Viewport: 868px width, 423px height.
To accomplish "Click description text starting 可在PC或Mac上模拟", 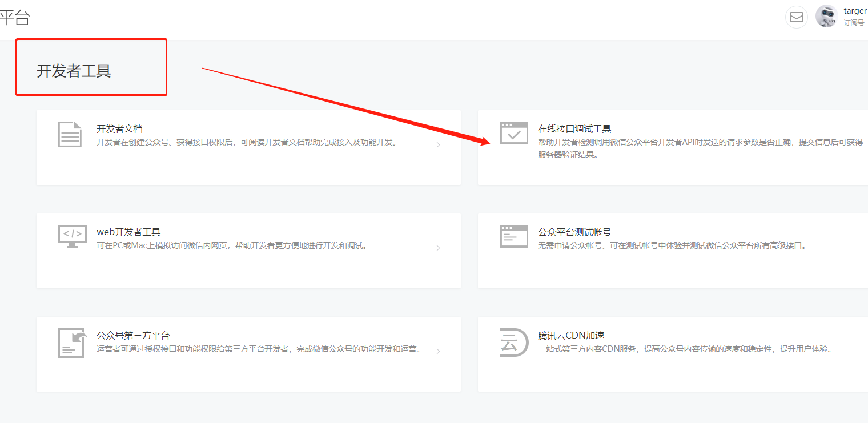I will tap(232, 246).
